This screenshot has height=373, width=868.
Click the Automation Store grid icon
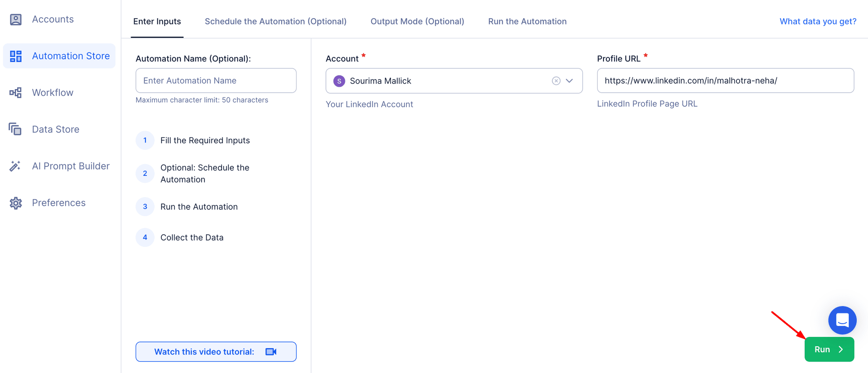tap(16, 56)
